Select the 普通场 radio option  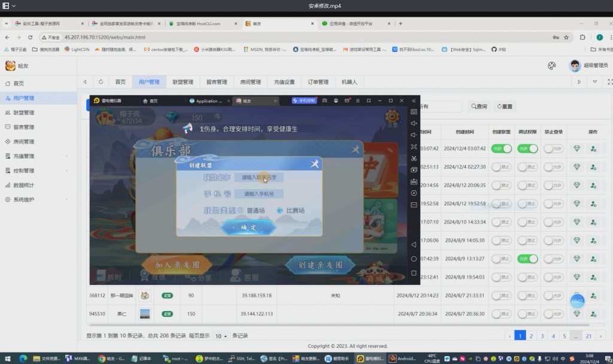tap(241, 211)
